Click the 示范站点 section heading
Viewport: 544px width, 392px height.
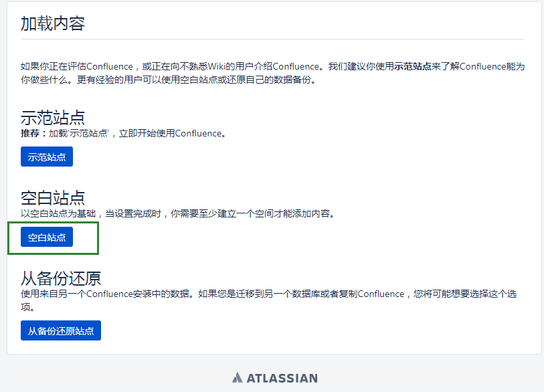click(53, 118)
